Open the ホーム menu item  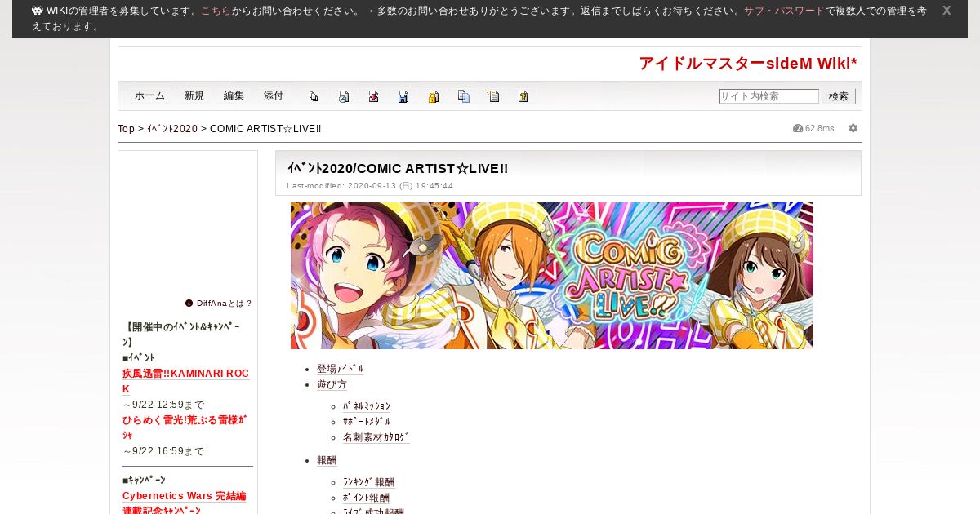[149, 95]
